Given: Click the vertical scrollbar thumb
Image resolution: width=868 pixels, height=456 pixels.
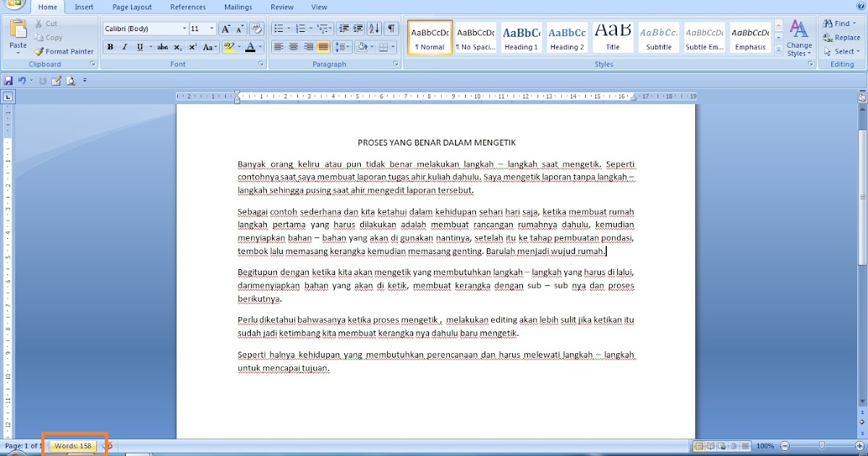Looking at the screenshot, I should tap(862, 197).
